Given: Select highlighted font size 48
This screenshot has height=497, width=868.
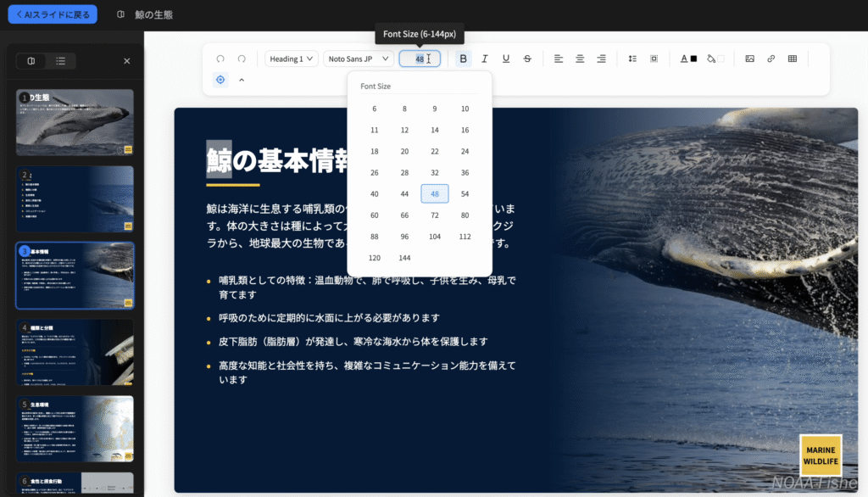Looking at the screenshot, I should 435,194.
